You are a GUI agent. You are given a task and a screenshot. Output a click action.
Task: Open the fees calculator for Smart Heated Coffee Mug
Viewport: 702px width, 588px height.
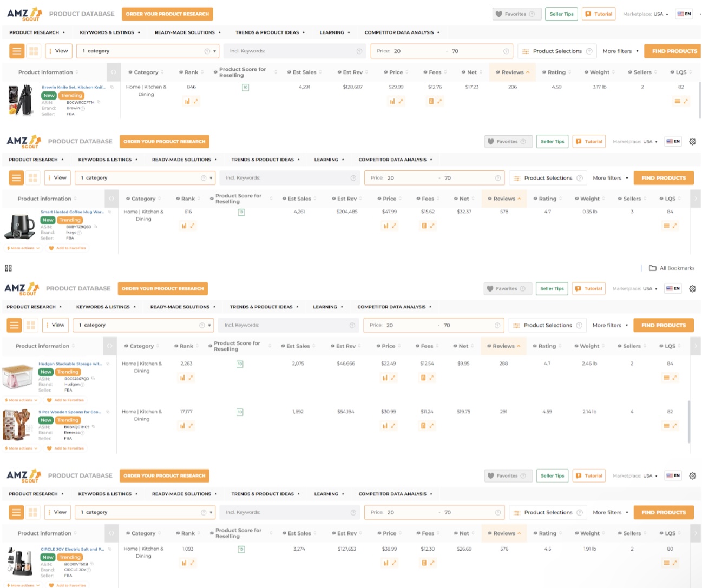(x=424, y=226)
